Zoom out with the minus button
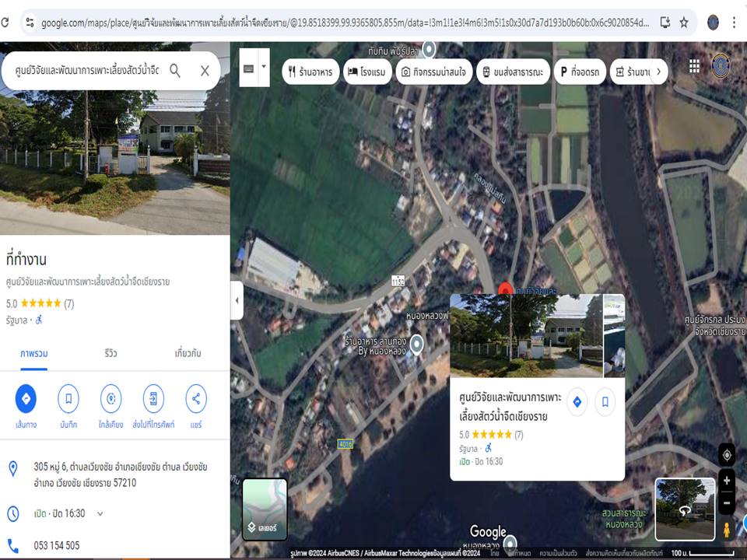 pyautogui.click(x=727, y=503)
